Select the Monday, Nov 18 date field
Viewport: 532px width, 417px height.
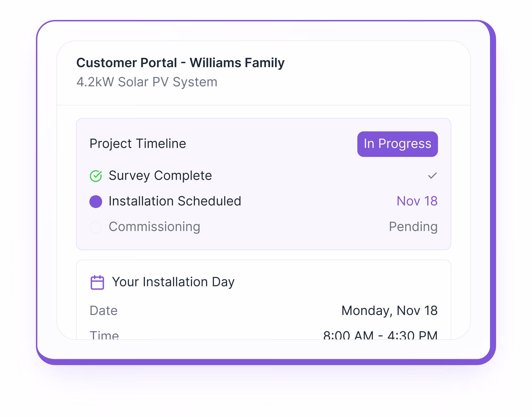point(389,310)
